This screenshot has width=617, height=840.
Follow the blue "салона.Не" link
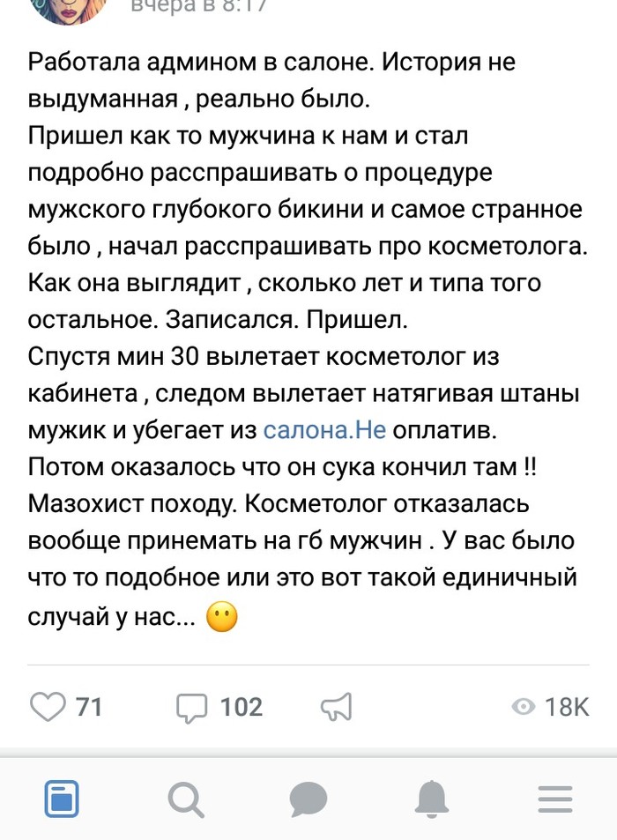325,431
